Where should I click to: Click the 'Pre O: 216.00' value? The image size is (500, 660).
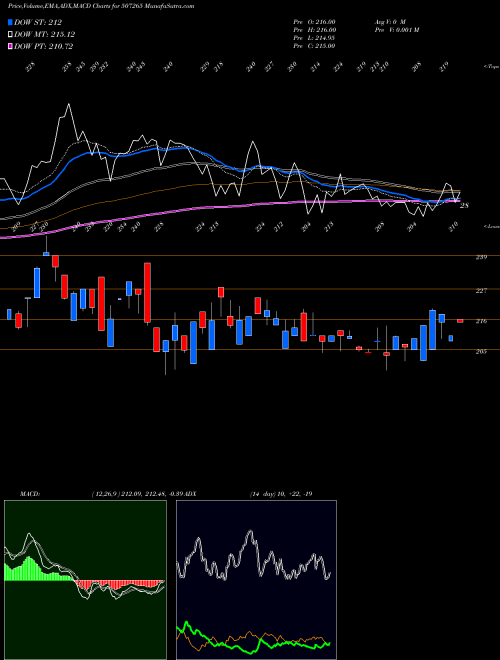click(314, 22)
